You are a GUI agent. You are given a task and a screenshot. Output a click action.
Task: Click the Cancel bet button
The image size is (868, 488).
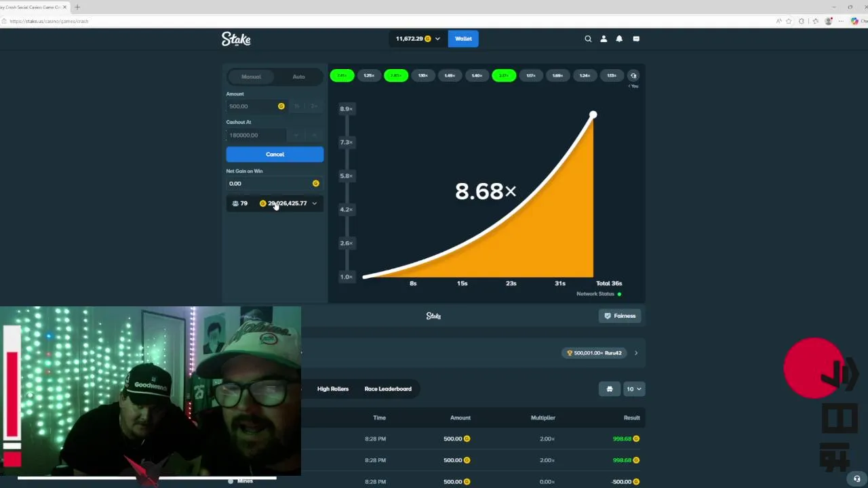(x=275, y=155)
